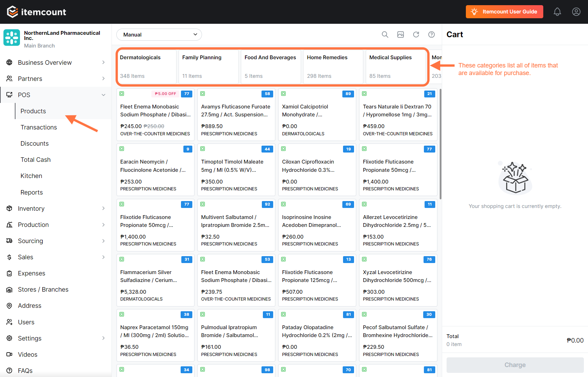Image resolution: width=588 pixels, height=377 pixels.
Task: Click the NorthernLand Pharmaceutical company logo
Action: click(12, 38)
